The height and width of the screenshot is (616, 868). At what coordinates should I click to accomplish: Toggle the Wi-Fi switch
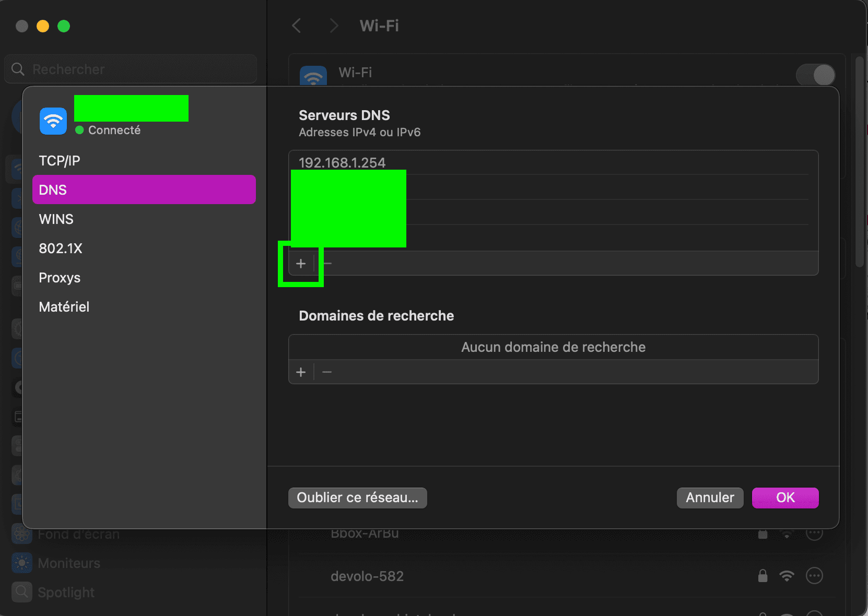pos(816,75)
